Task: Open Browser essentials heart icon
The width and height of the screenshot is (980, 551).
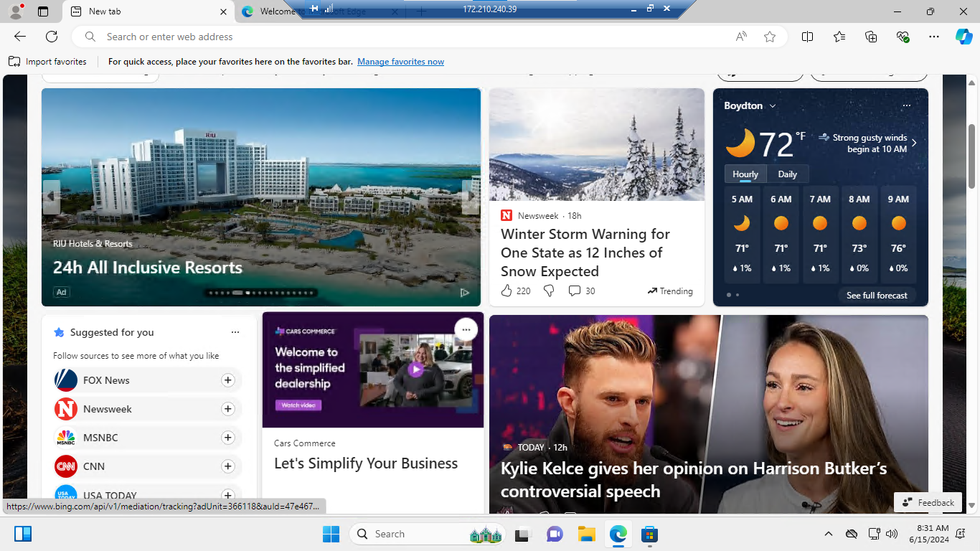Action: pyautogui.click(x=903, y=37)
